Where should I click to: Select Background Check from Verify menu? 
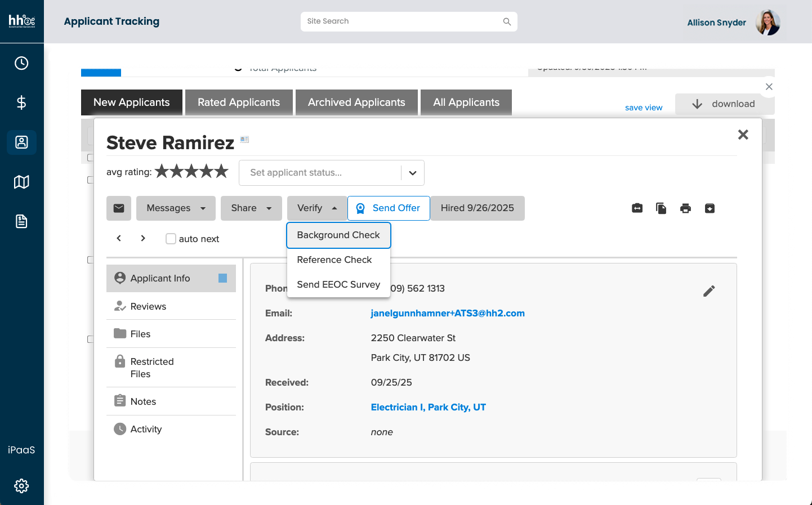(338, 235)
